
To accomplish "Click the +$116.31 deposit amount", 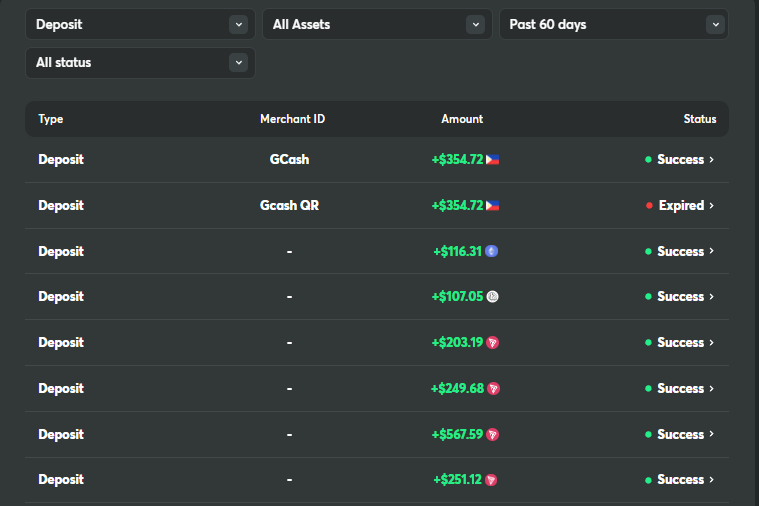I will [457, 251].
